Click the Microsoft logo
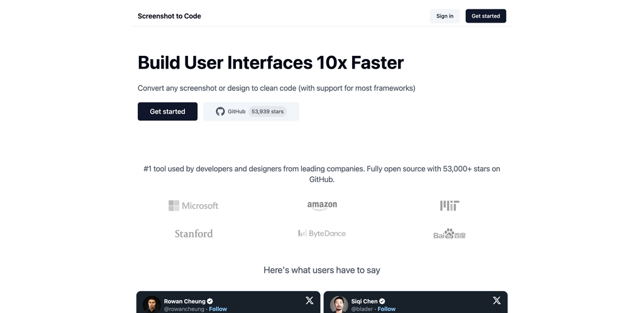The height and width of the screenshot is (313, 644). pyautogui.click(x=194, y=206)
